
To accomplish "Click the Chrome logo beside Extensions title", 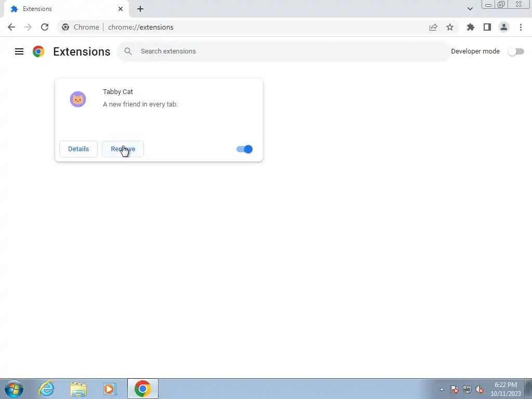I will tap(38, 51).
